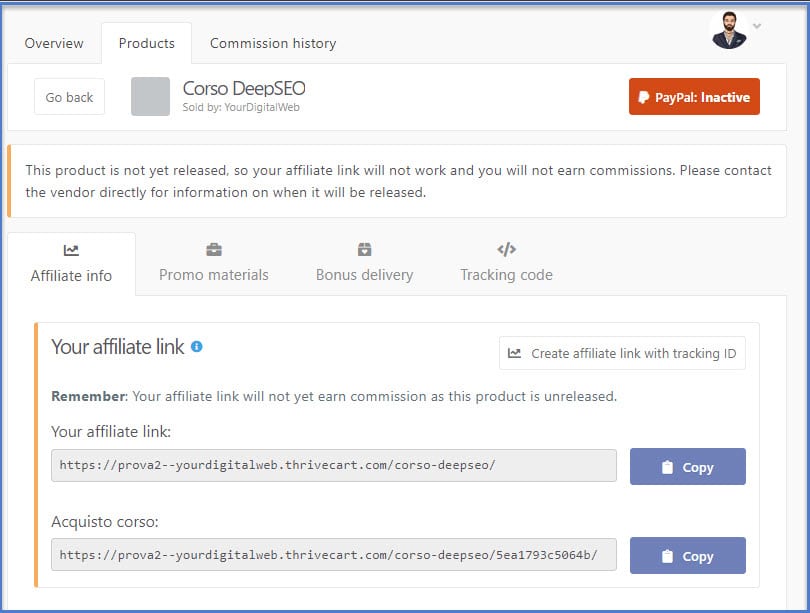Click the 'Your affiliate link' heading
This screenshot has width=810, height=613.
click(118, 347)
